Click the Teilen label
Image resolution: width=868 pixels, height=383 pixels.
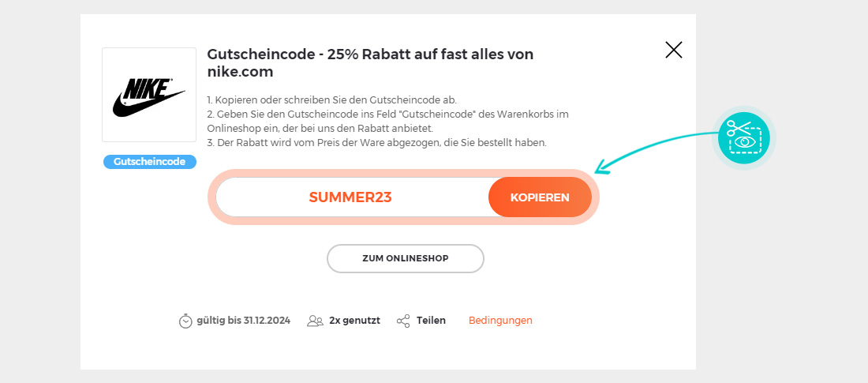click(431, 321)
